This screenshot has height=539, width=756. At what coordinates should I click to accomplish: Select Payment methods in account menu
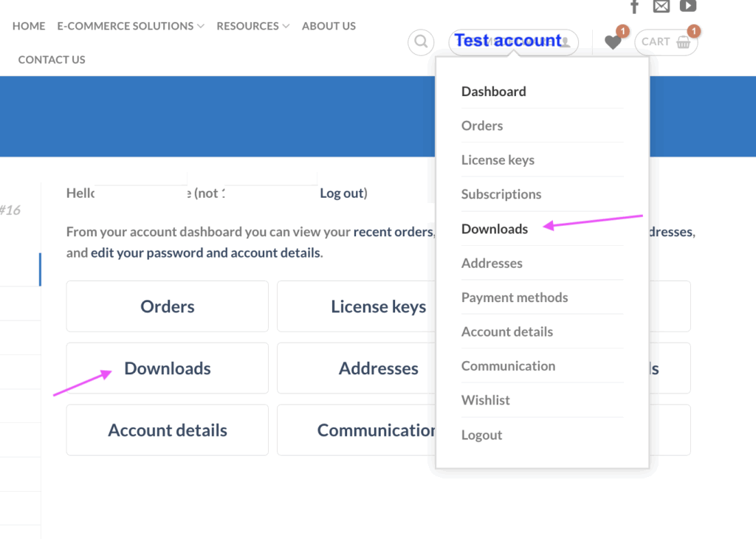515,298
